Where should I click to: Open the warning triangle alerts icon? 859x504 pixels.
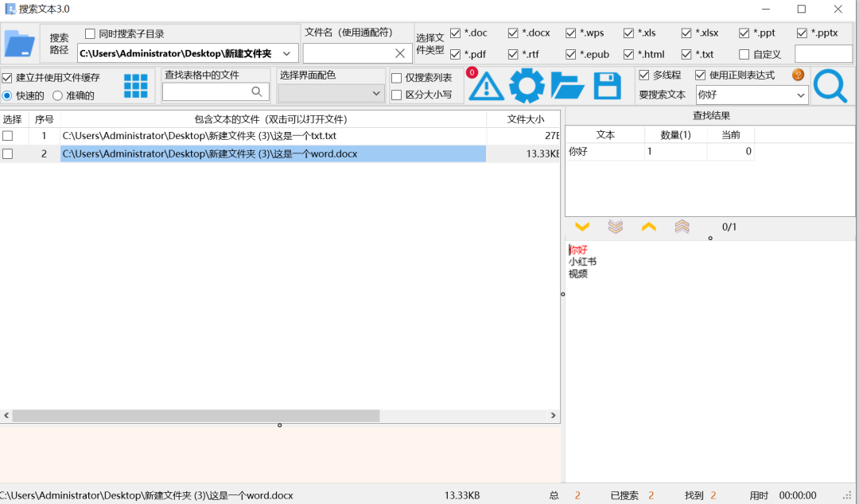(487, 87)
